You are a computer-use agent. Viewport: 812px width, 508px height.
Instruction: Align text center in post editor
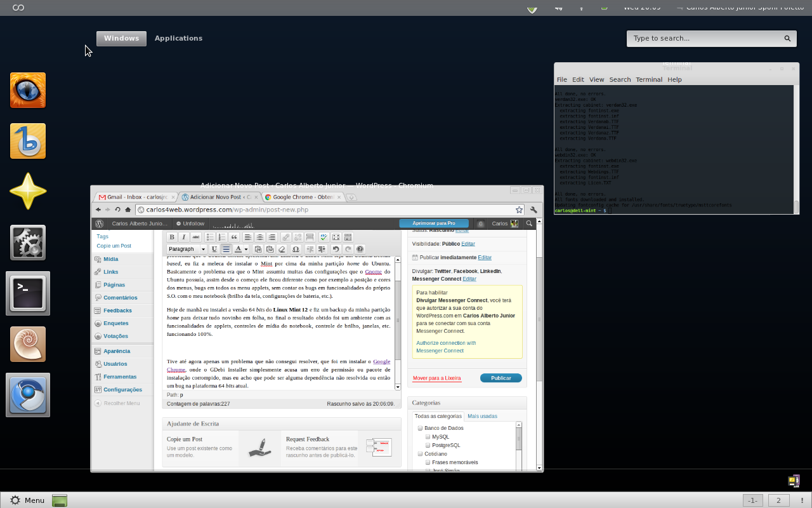tap(260, 237)
